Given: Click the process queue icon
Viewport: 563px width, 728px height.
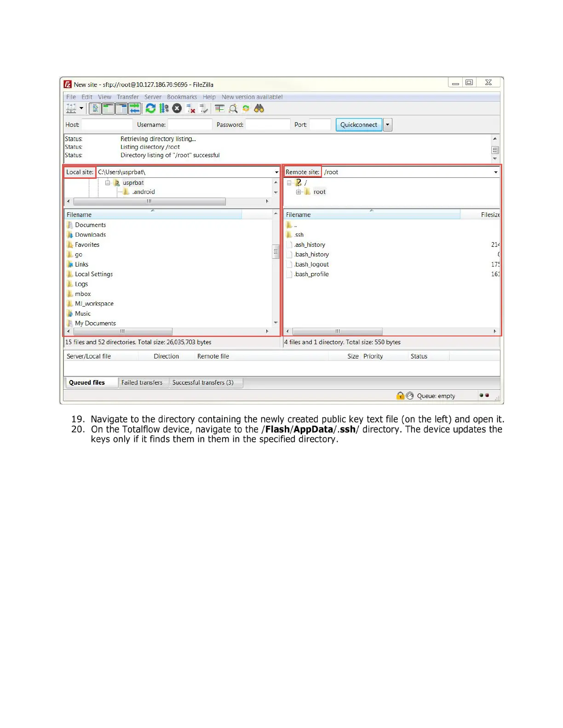Looking at the screenshot, I should 164,108.
